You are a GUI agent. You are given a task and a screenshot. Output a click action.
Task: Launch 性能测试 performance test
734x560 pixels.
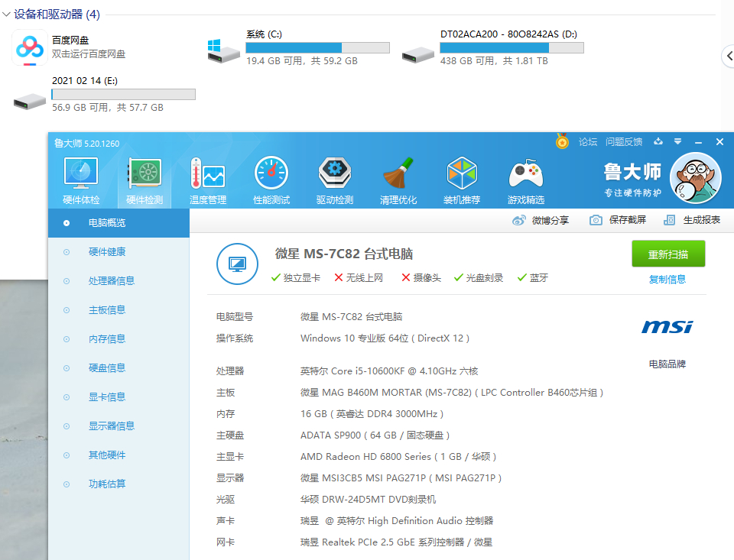point(271,180)
